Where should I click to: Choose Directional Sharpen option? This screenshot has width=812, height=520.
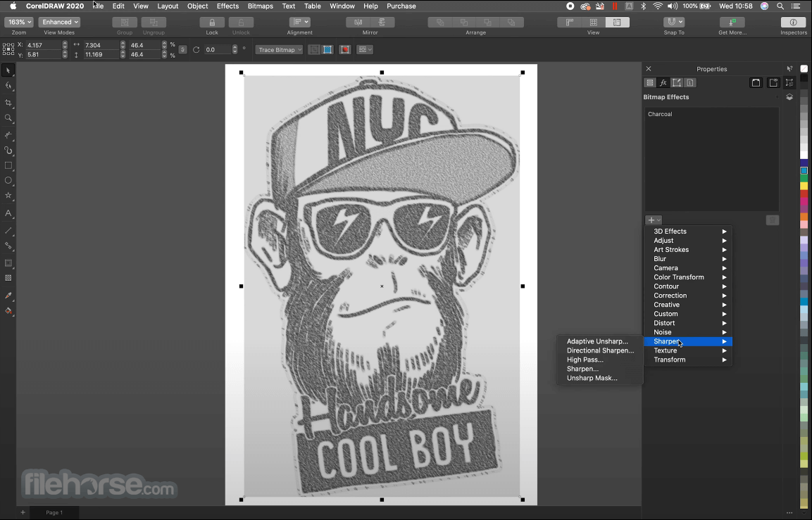(600, 351)
